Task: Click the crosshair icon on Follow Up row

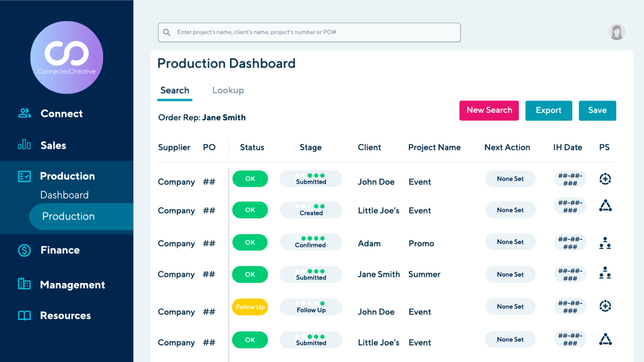Action: (605, 307)
